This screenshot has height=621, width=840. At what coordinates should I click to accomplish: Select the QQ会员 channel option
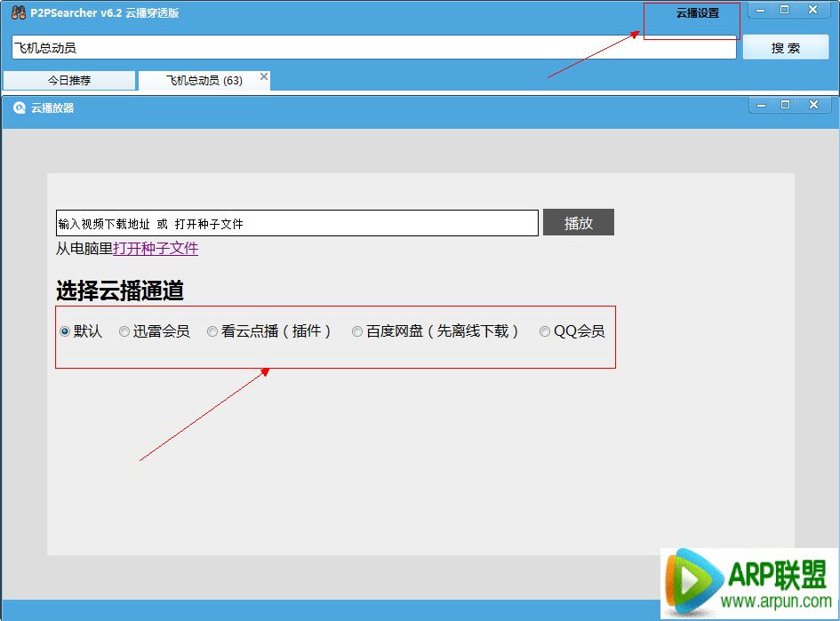pos(544,331)
